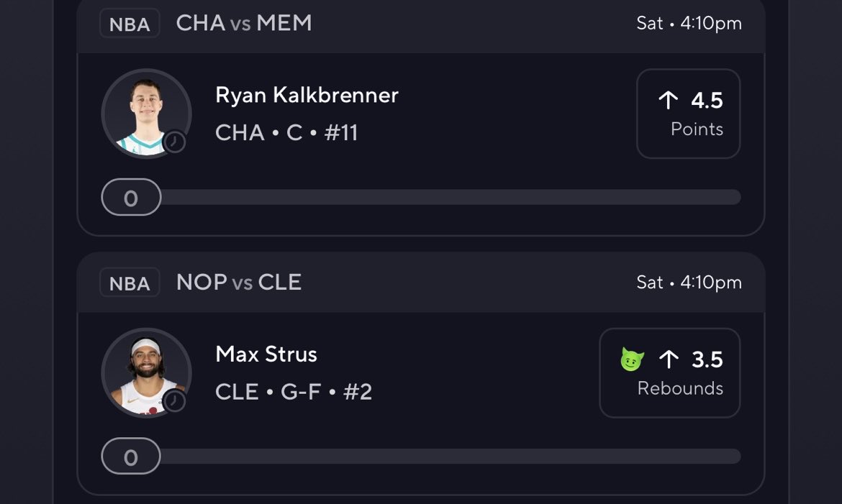Click the up arrow beside 4.5 Points
Screen dimensions: 842x504
(669, 100)
